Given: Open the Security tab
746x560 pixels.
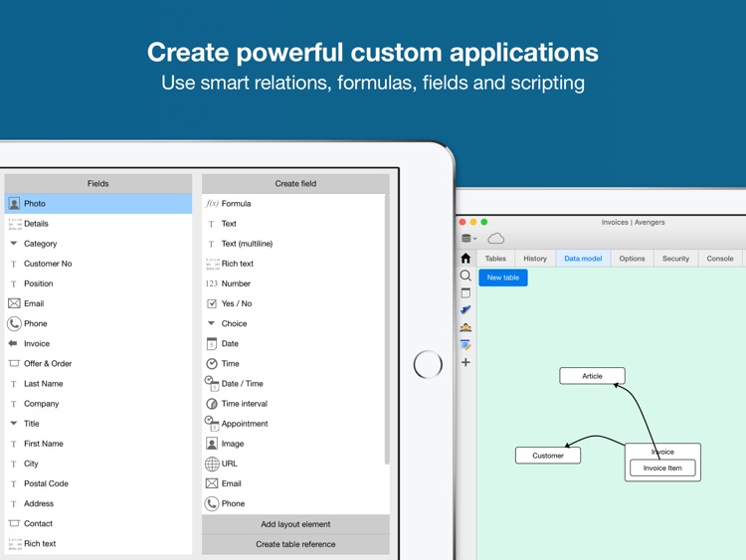Looking at the screenshot, I should click(x=675, y=259).
